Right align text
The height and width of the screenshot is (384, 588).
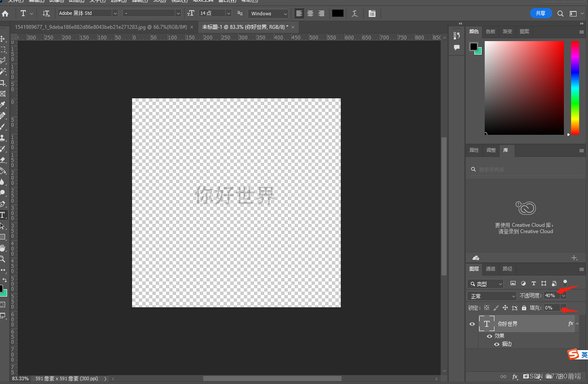(321, 14)
